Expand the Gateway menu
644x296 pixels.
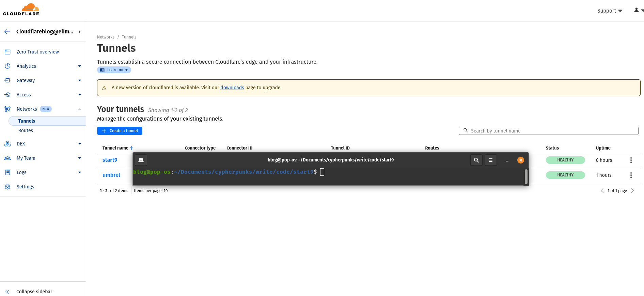click(80, 80)
